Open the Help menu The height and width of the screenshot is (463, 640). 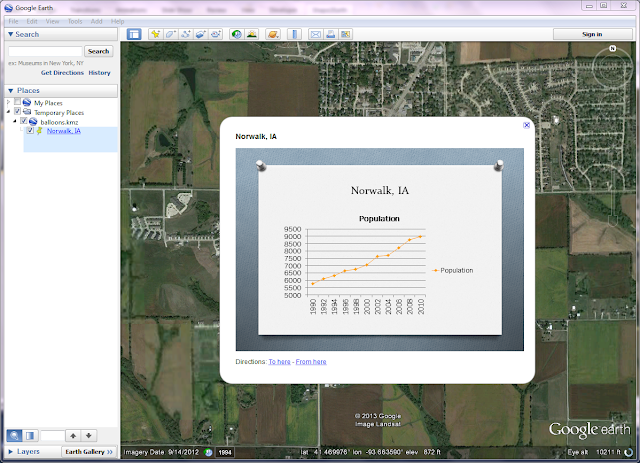click(x=118, y=22)
